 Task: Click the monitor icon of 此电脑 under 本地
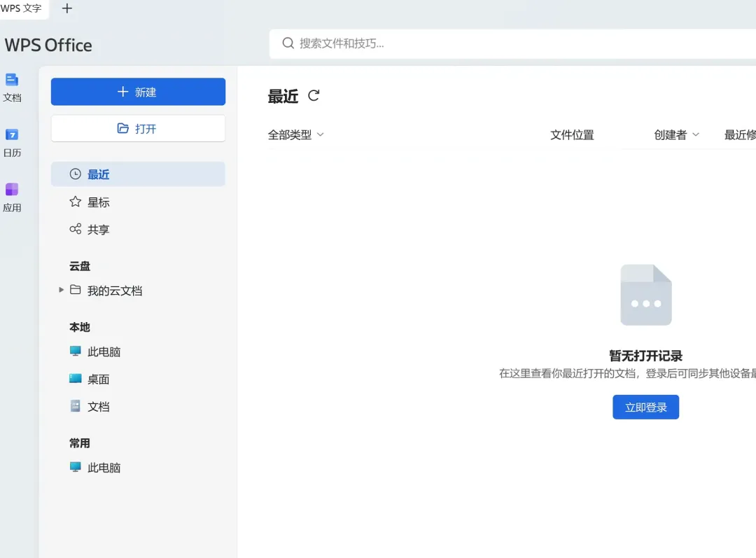pyautogui.click(x=75, y=351)
